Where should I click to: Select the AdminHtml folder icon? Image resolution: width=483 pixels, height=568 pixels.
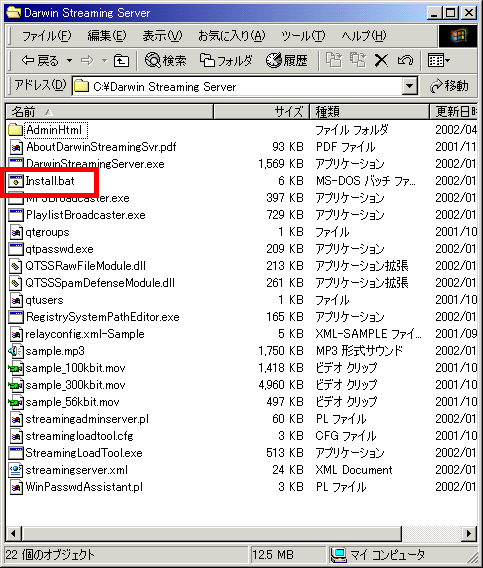click(15, 130)
